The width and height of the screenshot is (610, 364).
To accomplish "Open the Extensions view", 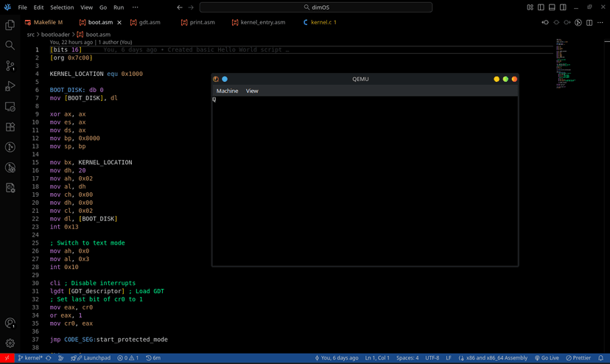I will click(10, 127).
